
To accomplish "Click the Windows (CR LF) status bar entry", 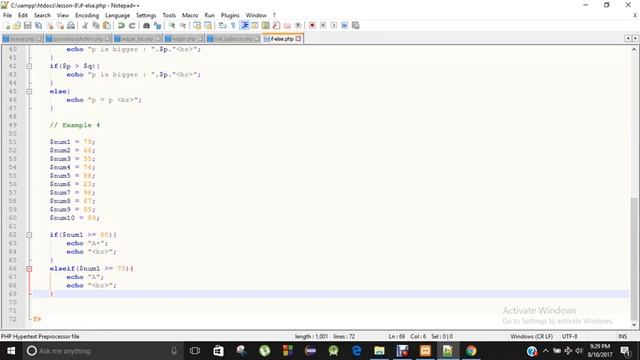I will tap(531, 336).
